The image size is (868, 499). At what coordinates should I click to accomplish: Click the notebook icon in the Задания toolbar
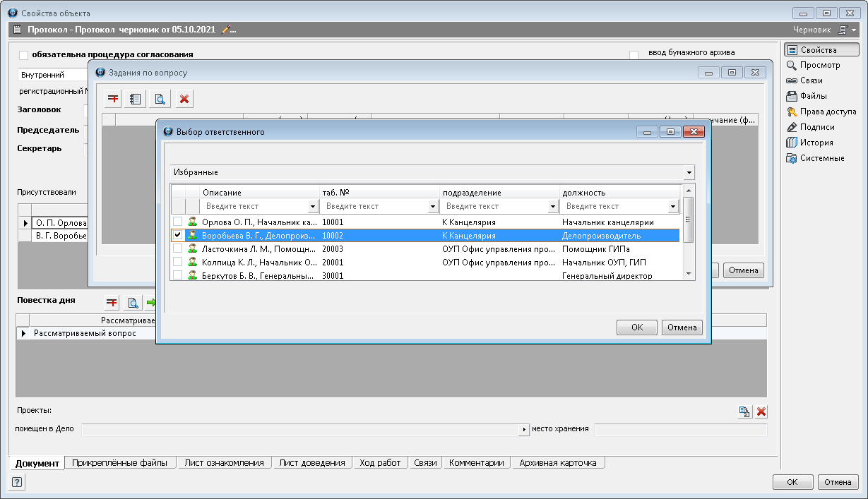tap(136, 99)
